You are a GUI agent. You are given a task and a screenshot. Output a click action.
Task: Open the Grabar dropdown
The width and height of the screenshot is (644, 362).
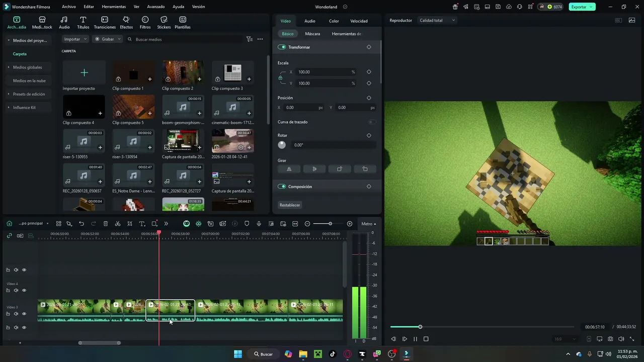[108, 39]
